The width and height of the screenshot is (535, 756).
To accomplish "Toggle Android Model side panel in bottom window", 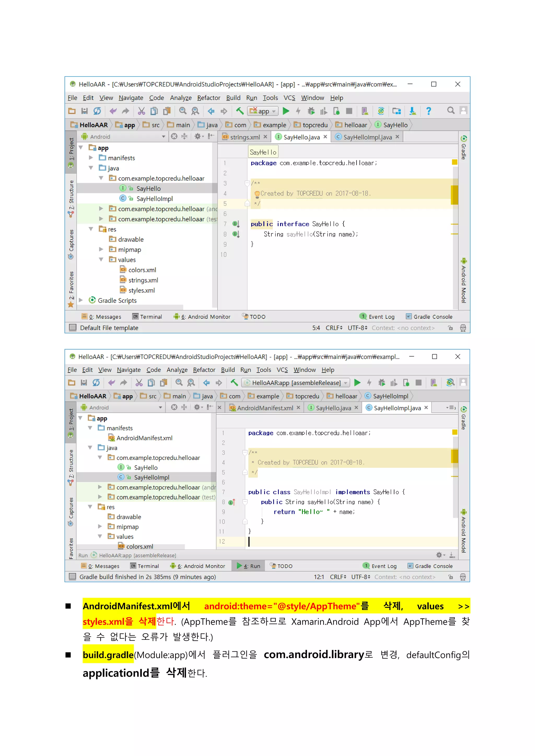I will point(463,531).
